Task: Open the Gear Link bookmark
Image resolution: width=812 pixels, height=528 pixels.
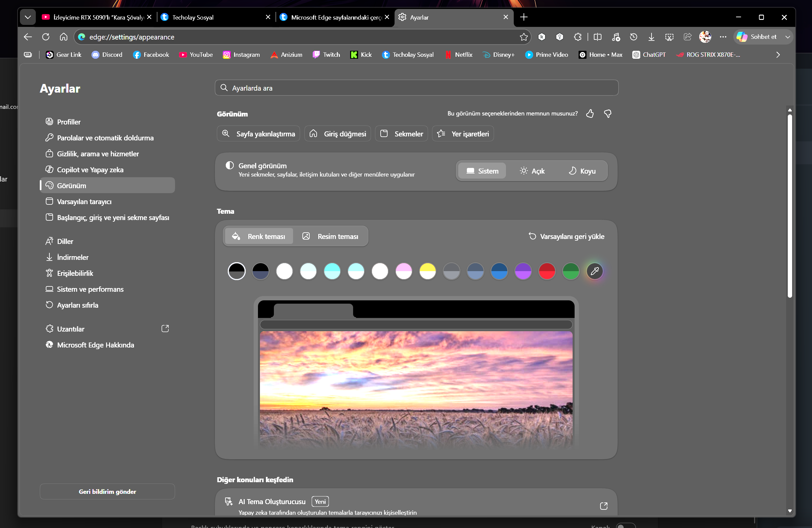Action: tap(63, 55)
